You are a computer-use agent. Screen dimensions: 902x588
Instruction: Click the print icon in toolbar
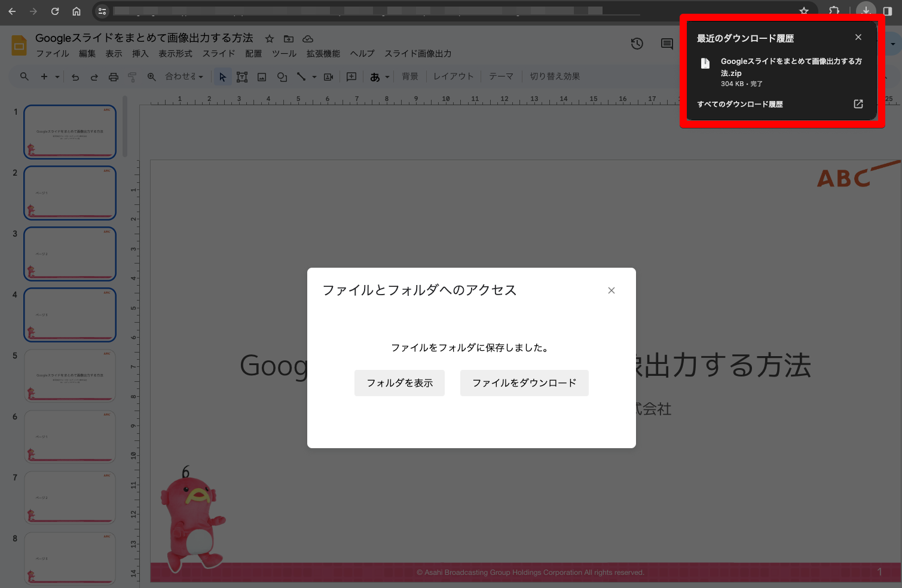tap(114, 77)
